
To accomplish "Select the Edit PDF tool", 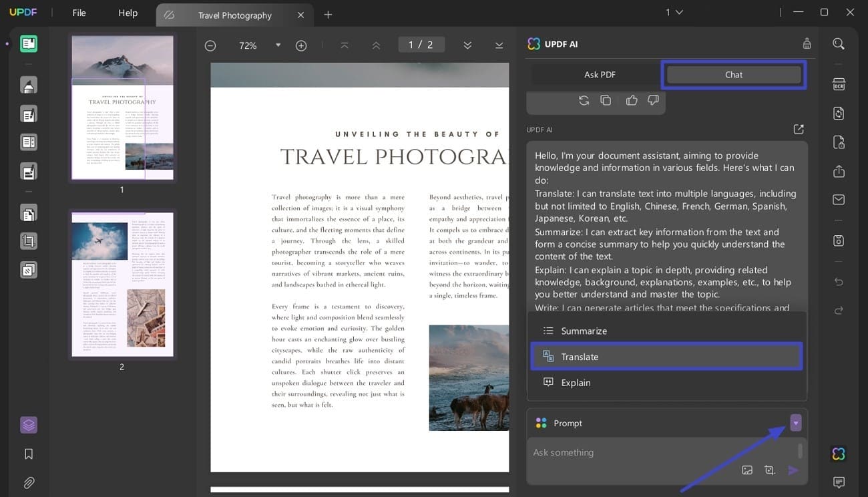I will tap(27, 114).
